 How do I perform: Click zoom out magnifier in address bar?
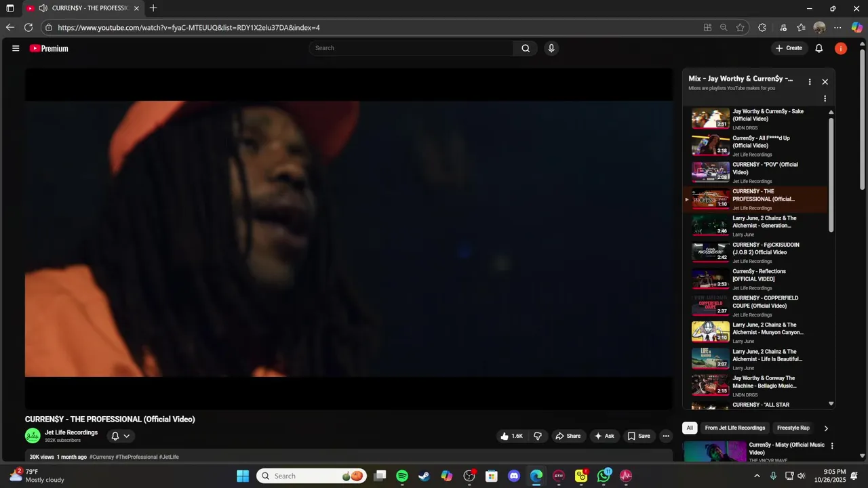(x=724, y=28)
